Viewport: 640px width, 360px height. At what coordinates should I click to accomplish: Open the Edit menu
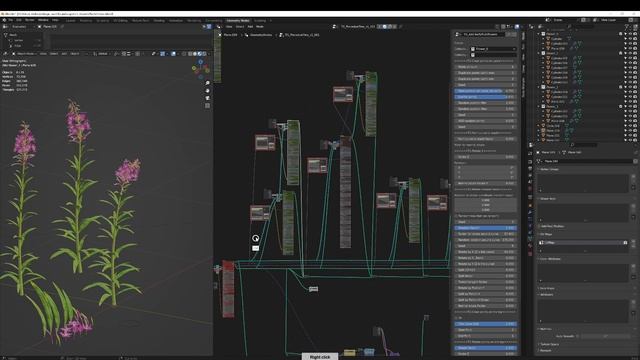coord(19,20)
